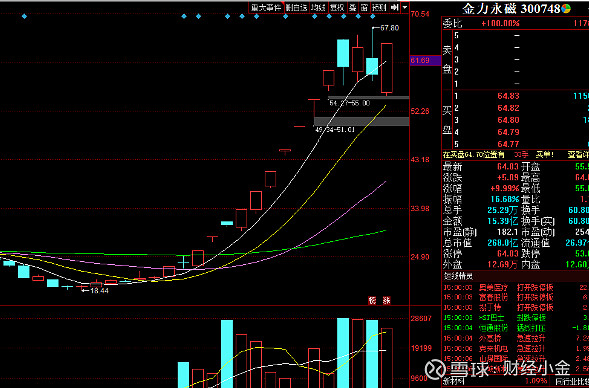Click 最新 value 64.03
The height and width of the screenshot is (388, 589).
click(x=508, y=166)
